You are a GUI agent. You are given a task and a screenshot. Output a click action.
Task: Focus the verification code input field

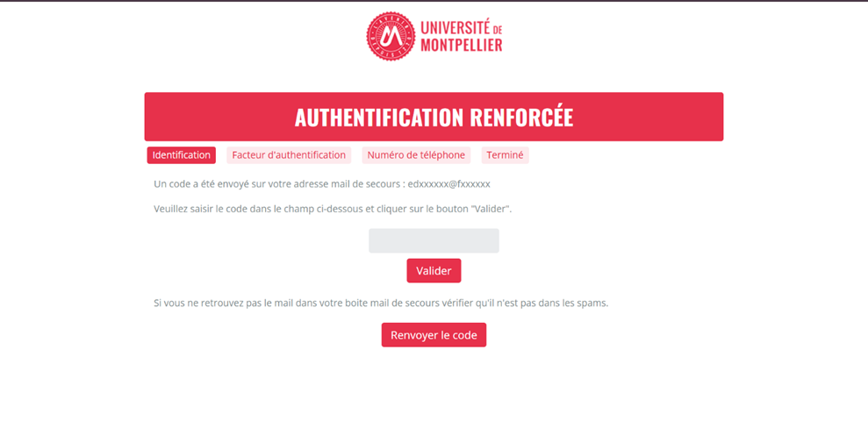[434, 240]
